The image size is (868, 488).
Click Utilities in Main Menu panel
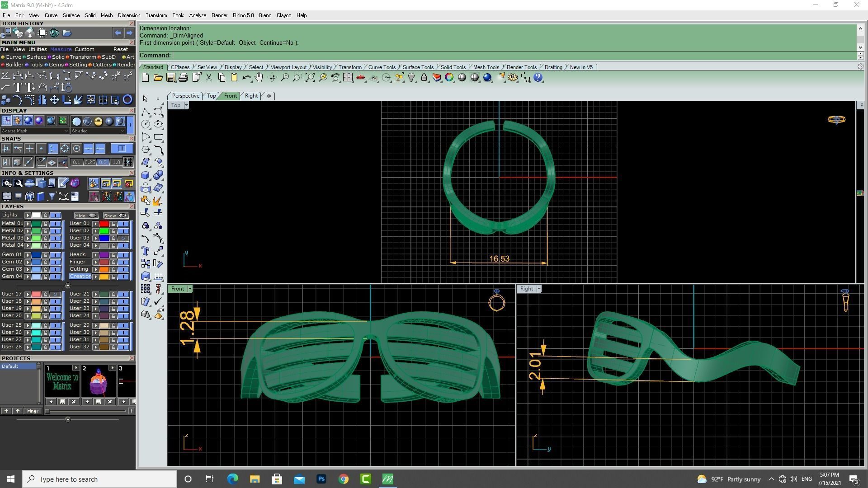[x=38, y=49]
